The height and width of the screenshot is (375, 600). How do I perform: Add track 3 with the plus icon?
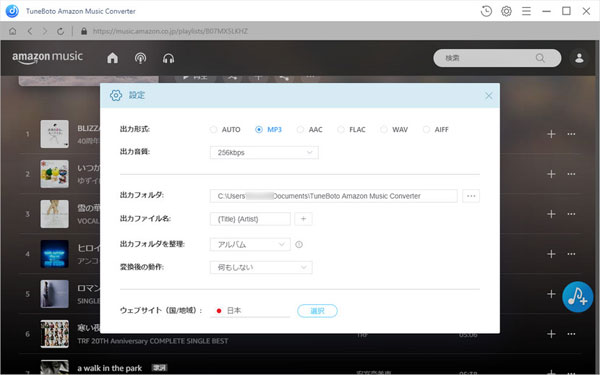point(551,214)
